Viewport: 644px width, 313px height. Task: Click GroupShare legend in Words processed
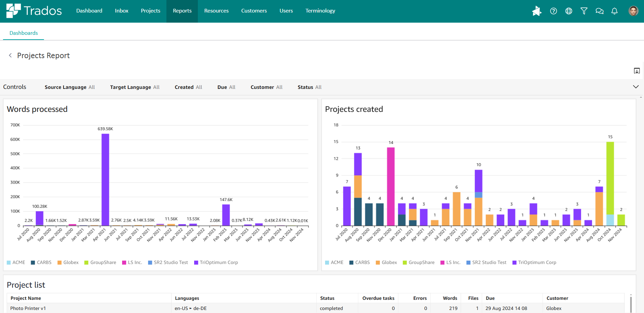[100, 263]
